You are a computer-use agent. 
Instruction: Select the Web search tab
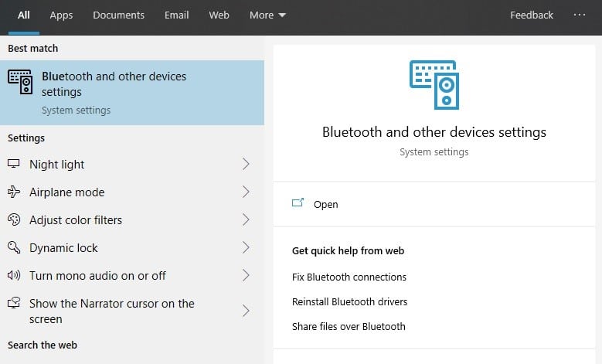tap(219, 15)
